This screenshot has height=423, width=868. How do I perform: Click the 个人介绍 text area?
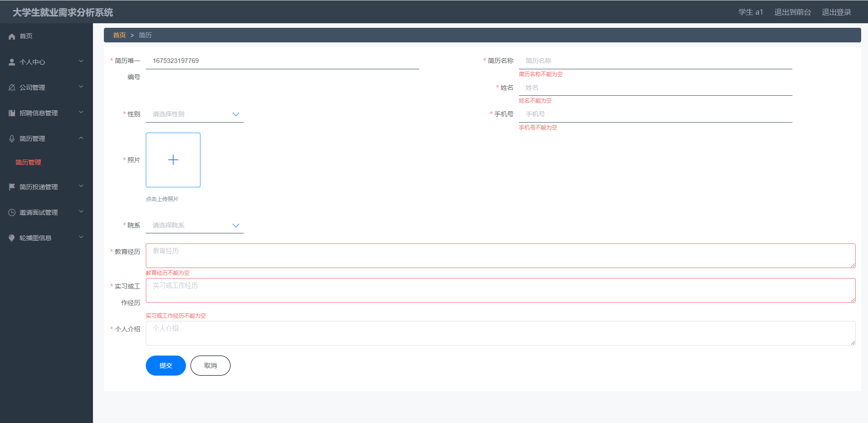(501, 333)
